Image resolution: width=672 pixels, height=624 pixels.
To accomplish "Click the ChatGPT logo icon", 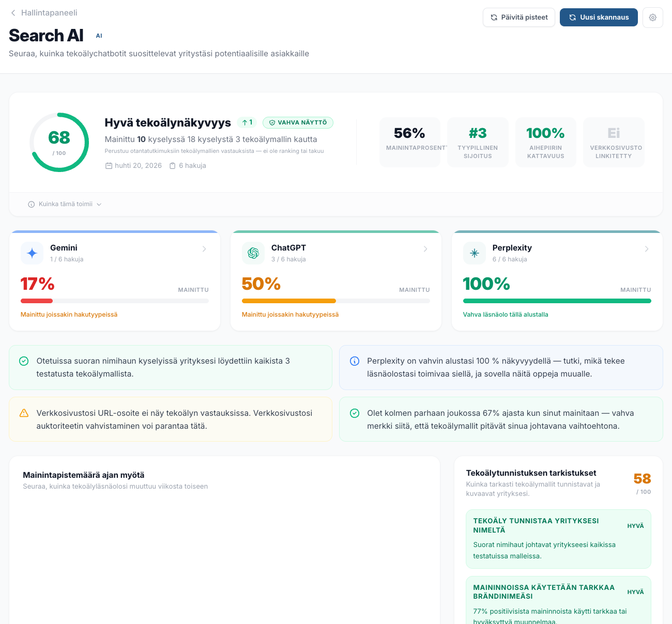I will click(x=253, y=253).
